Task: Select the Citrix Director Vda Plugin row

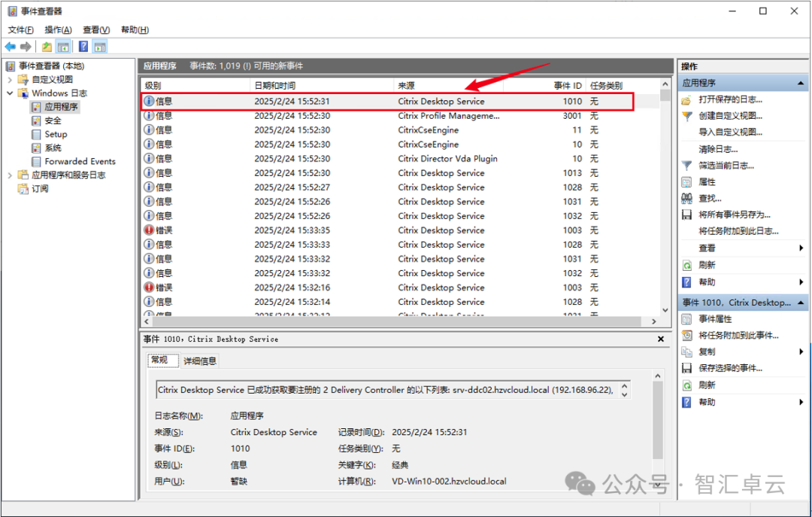Action: pos(400,159)
